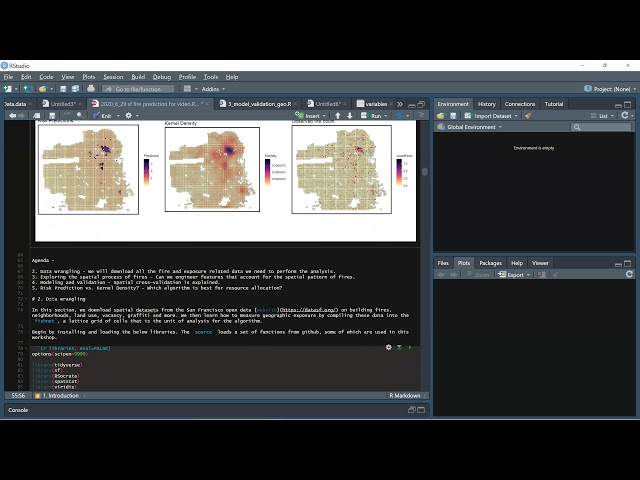Screen dimensions: 640x480
Task: Maximize the Console pane
Action: [x=421, y=410]
